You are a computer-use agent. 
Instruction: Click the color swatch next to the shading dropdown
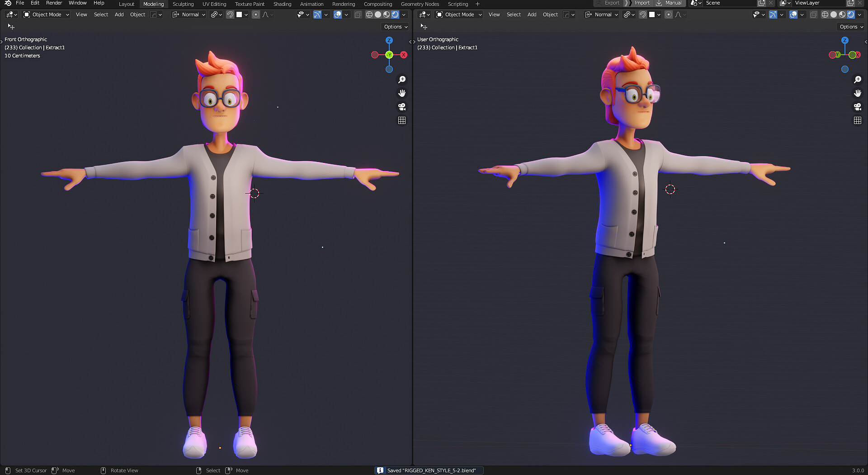tap(239, 14)
